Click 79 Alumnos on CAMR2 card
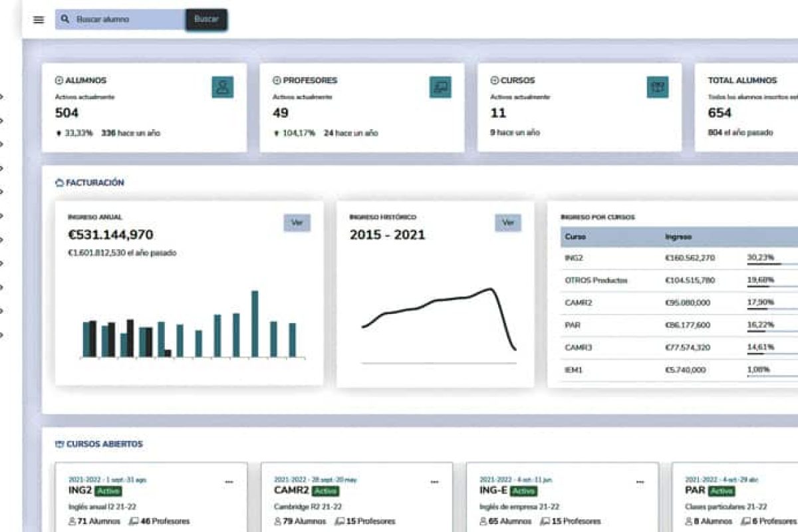The height and width of the screenshot is (532, 798). coord(305,521)
